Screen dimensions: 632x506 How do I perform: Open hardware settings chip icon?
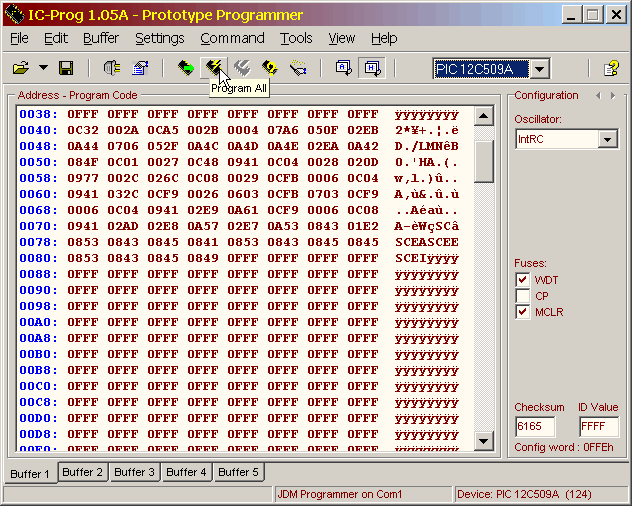[112, 68]
